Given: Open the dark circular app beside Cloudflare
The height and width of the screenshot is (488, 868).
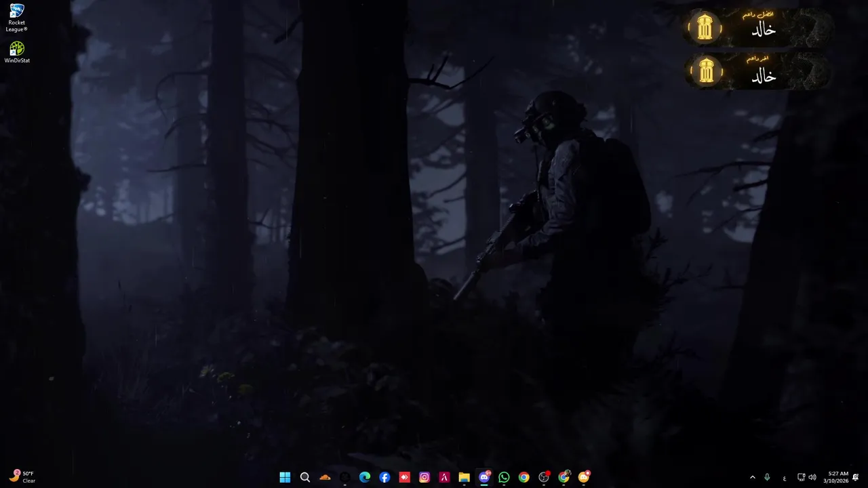Looking at the screenshot, I should (x=345, y=477).
